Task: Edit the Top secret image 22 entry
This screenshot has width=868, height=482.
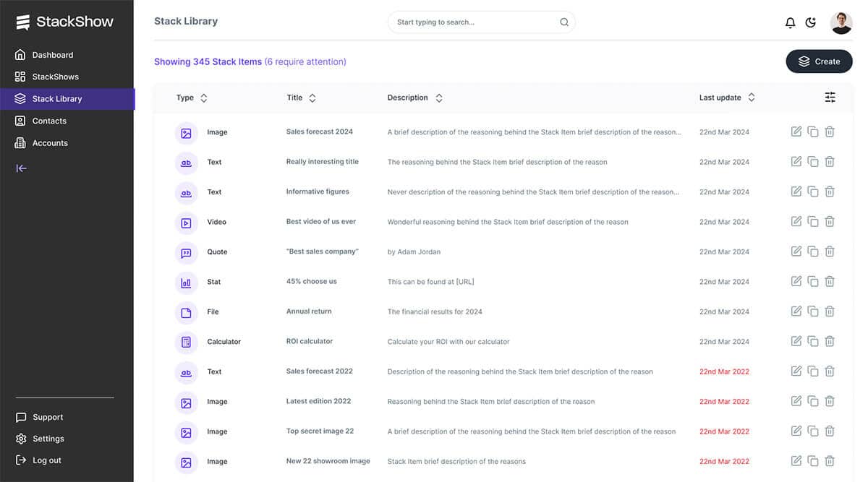Action: pos(796,430)
